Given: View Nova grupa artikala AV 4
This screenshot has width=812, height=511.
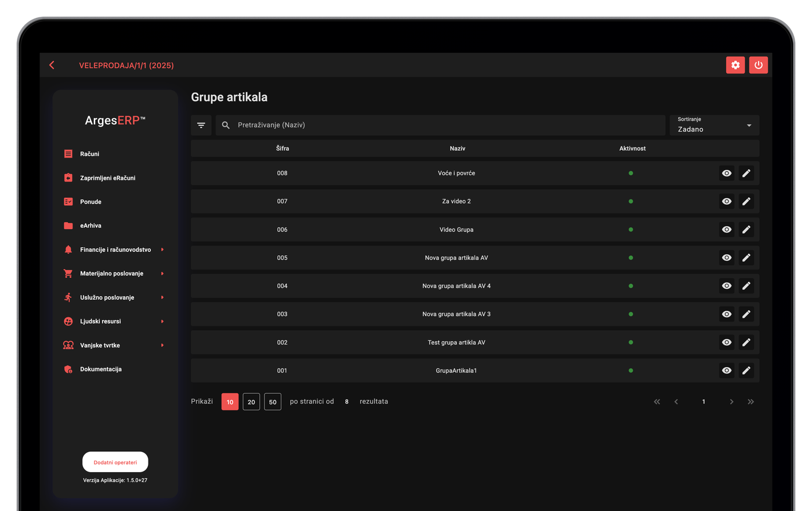Looking at the screenshot, I should 727,286.
